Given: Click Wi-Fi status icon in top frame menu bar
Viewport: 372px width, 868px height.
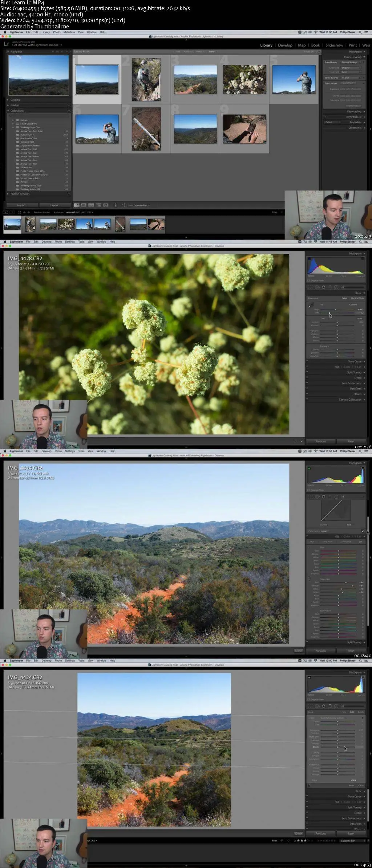Looking at the screenshot, I should coord(316,32).
